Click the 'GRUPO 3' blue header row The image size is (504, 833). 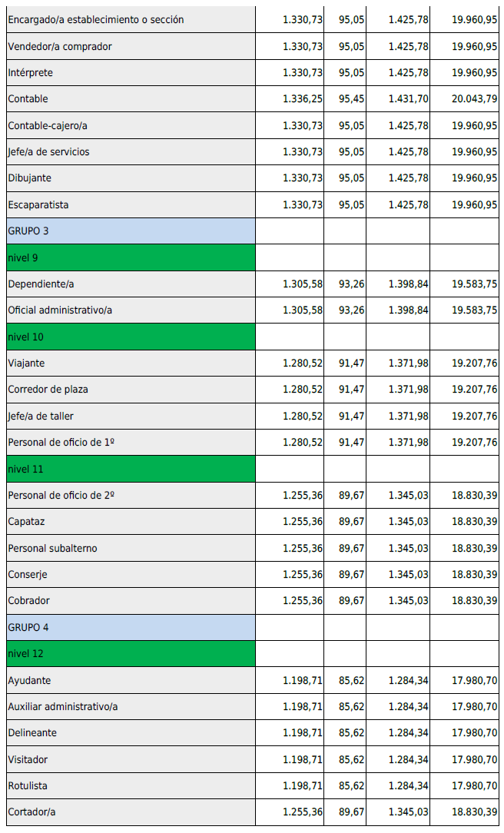pos(131,231)
